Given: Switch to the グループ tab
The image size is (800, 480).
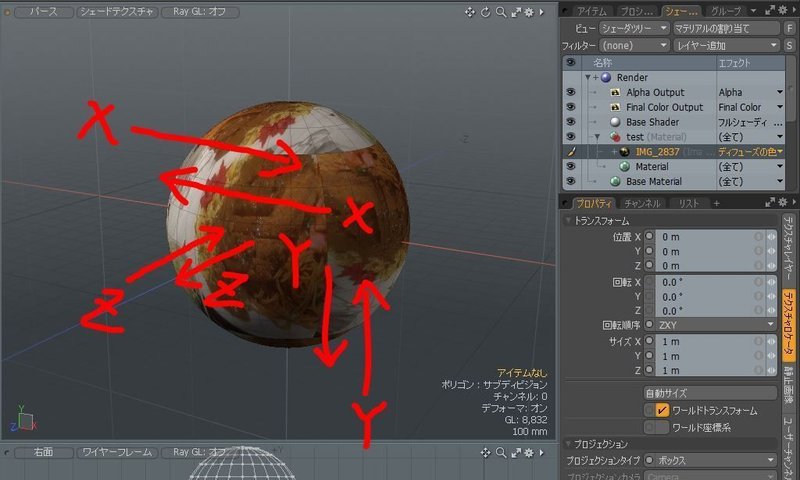Looking at the screenshot, I should click(726, 11).
